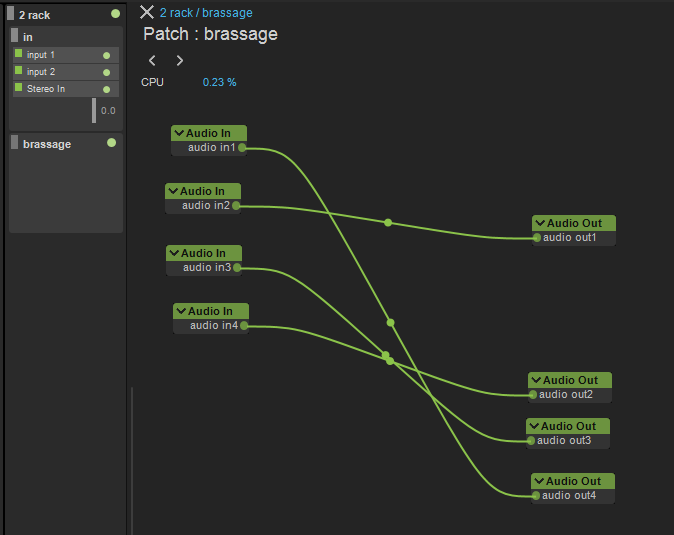The width and height of the screenshot is (674, 535).
Task: Collapse the audio in1 Audio In node
Action: pos(179,133)
